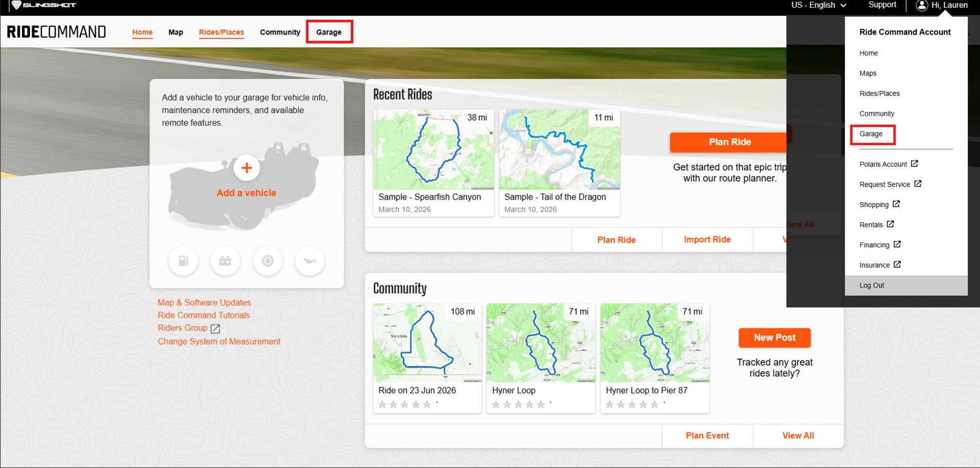
Task: Choose Shopping in account menu
Action: pyautogui.click(x=874, y=205)
